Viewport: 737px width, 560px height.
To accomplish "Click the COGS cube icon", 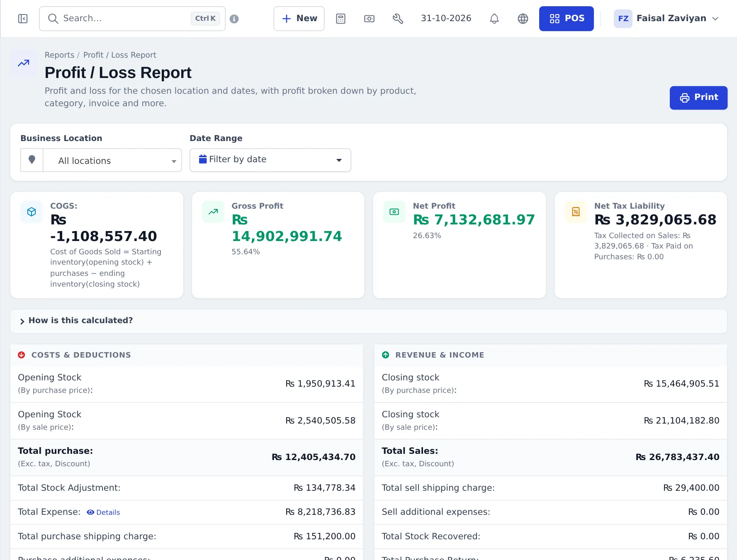I will pyautogui.click(x=32, y=212).
